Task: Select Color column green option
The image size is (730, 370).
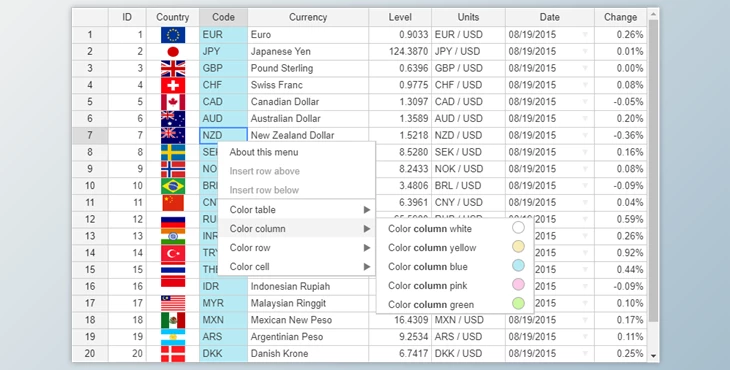Action: click(455, 305)
